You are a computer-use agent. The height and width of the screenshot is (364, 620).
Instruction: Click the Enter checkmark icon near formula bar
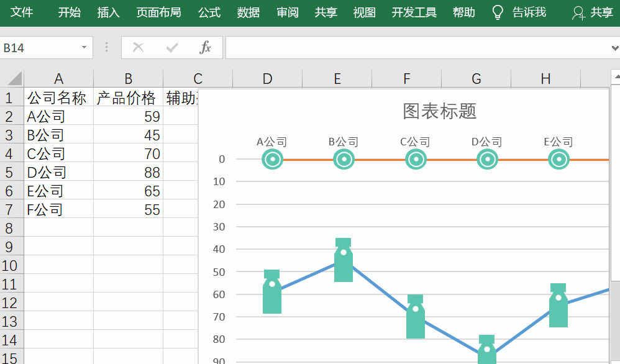point(171,47)
